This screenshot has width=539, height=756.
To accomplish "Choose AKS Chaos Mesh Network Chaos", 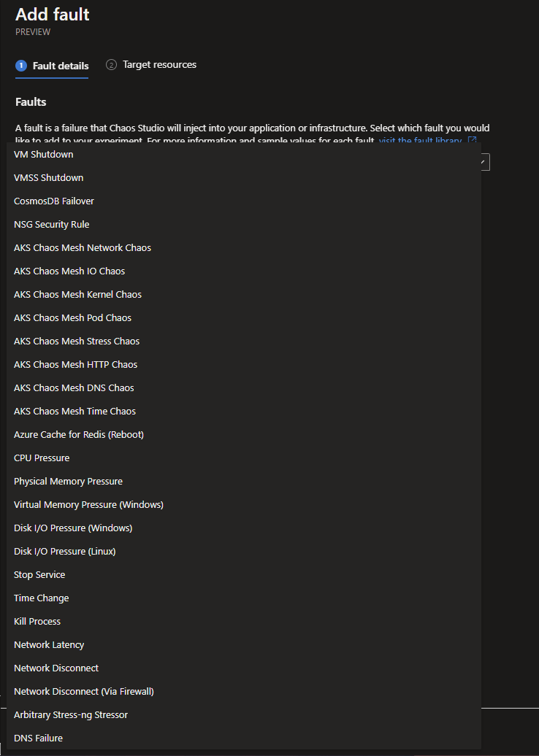I will click(83, 248).
